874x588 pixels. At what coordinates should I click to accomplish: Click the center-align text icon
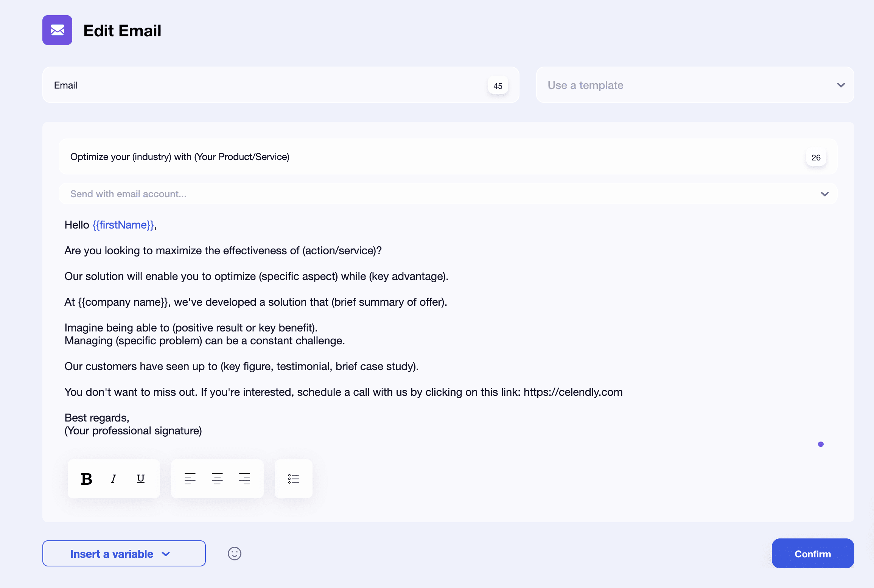point(218,478)
